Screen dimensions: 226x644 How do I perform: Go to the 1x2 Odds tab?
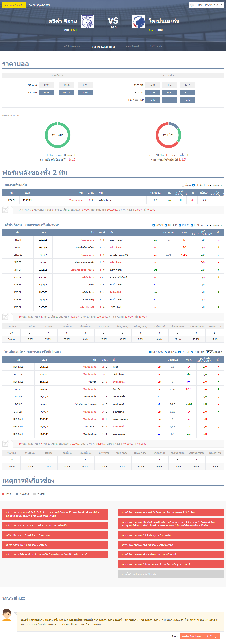coord(156,46)
